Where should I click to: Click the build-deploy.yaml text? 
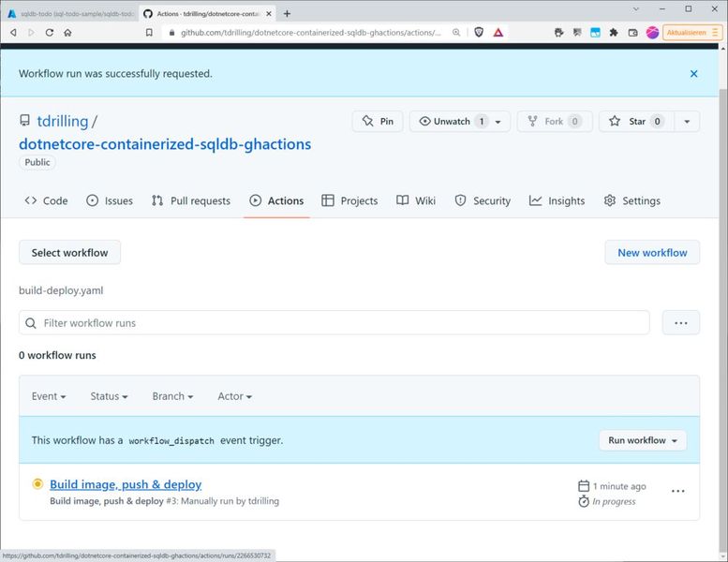coord(61,291)
